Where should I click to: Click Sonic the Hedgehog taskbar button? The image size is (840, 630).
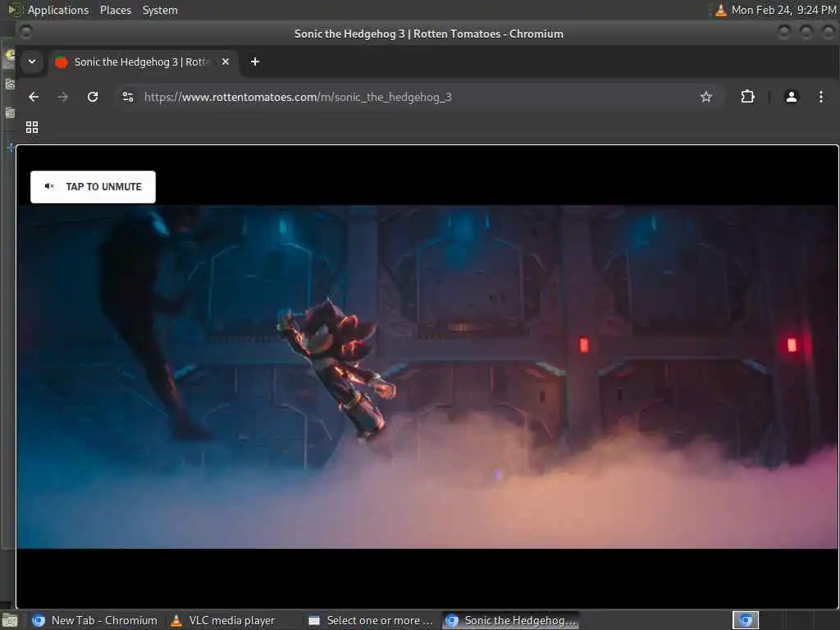[x=510, y=620]
